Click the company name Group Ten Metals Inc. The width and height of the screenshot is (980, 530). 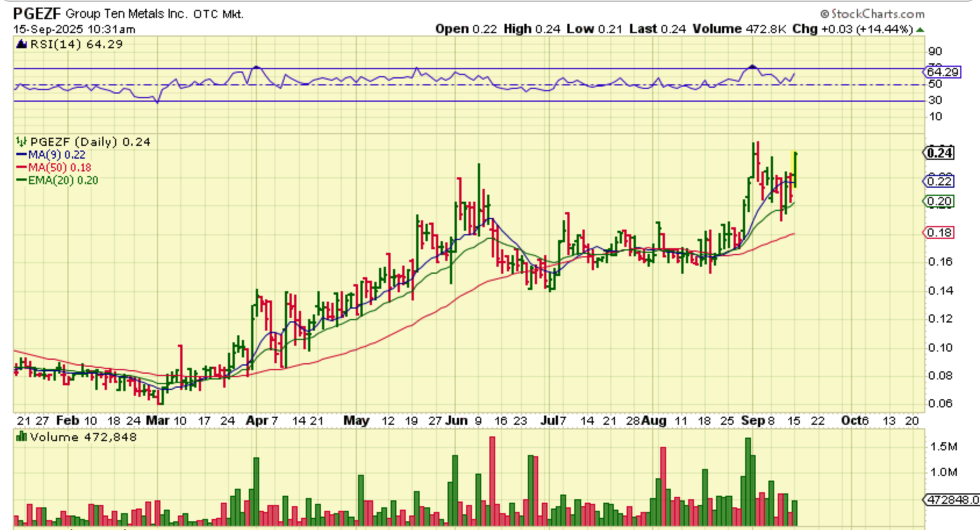pos(126,14)
